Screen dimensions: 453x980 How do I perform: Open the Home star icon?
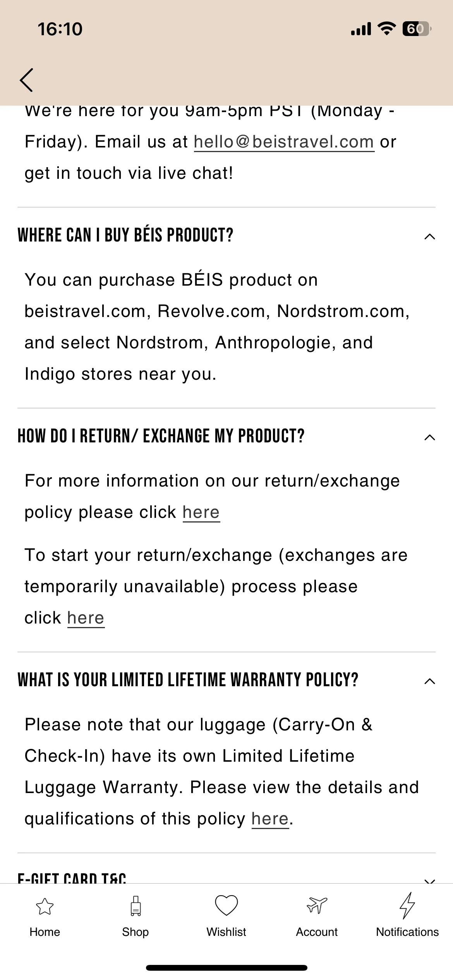point(45,906)
